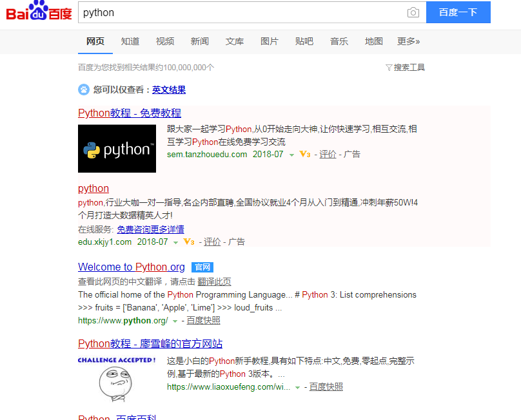This screenshot has height=420, width=521.
Task: Click the V3 badge for xkjy1 result
Action: click(189, 242)
